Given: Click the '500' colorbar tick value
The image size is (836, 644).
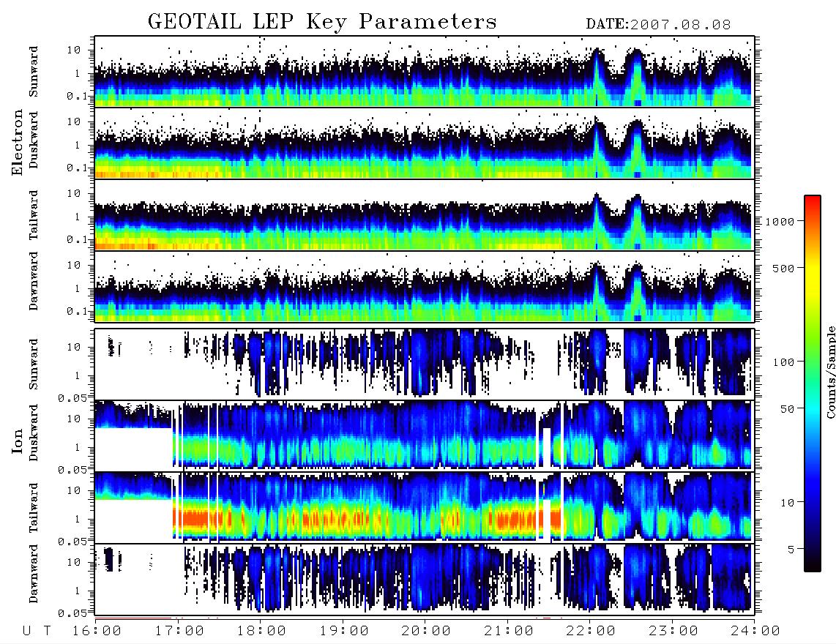Looking at the screenshot, I should coord(784,268).
